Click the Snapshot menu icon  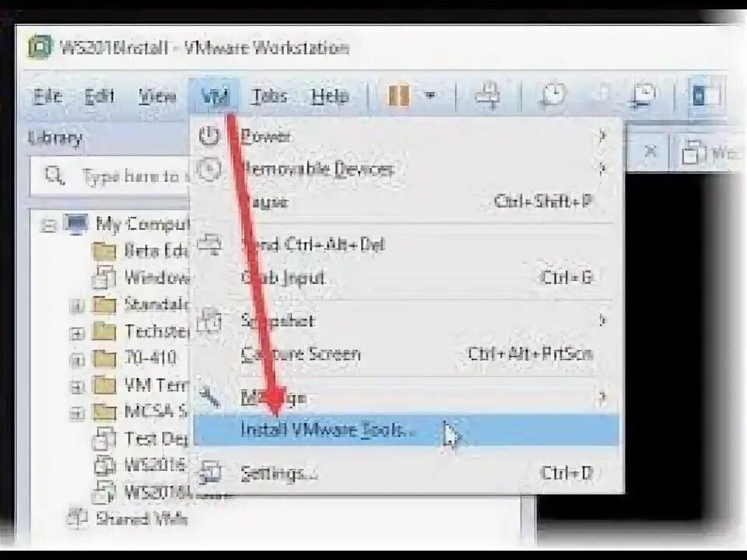[209, 320]
